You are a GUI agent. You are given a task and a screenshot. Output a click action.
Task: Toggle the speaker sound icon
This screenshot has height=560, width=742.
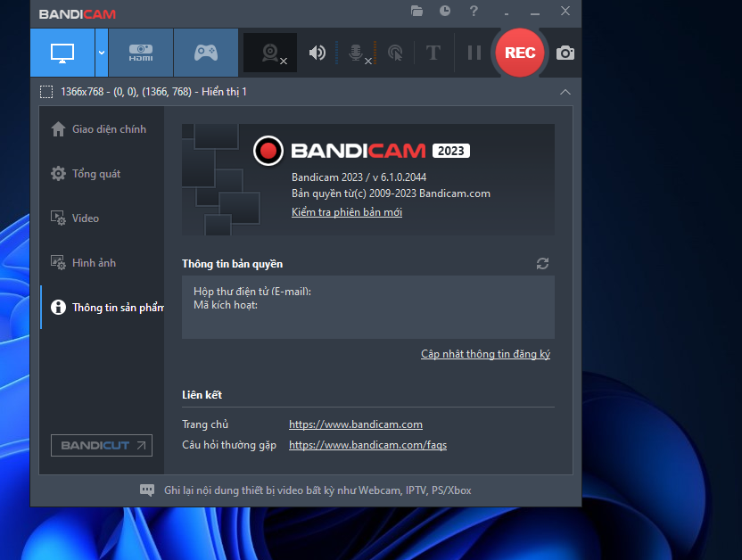pos(317,53)
